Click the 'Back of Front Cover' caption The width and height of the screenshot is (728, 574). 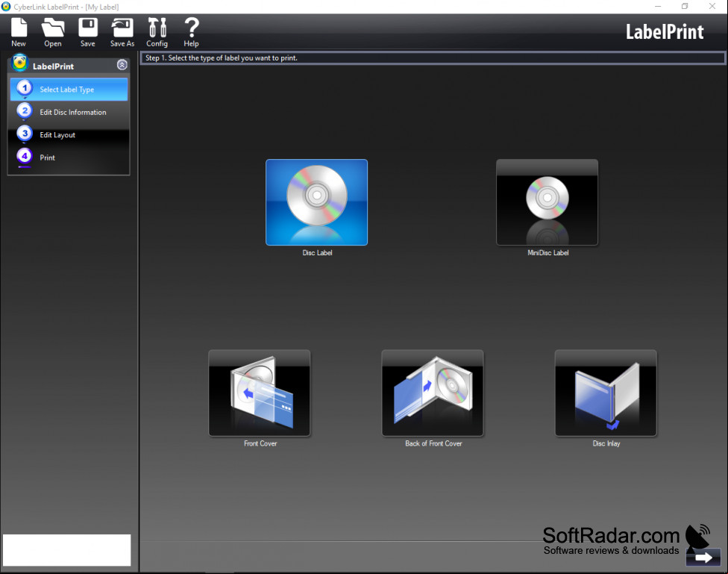coord(433,443)
